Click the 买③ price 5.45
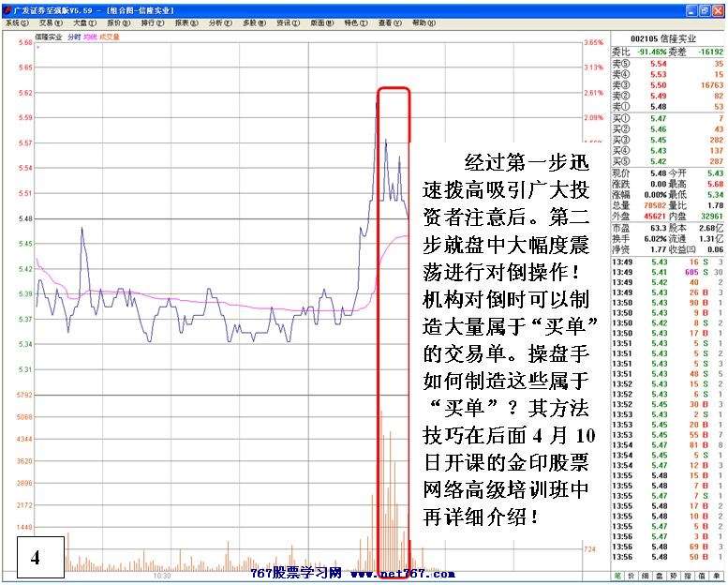 [x=659, y=140]
